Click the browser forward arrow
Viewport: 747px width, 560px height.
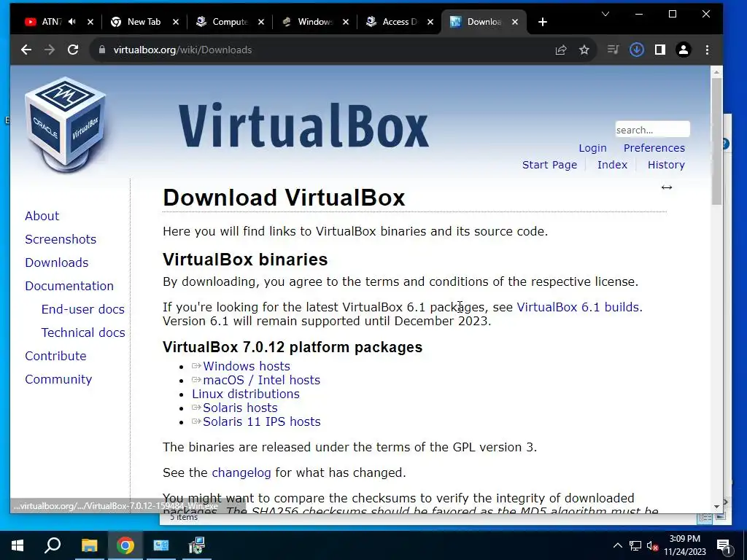[x=50, y=50]
